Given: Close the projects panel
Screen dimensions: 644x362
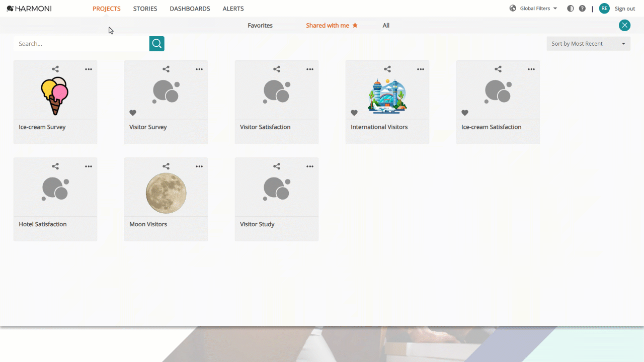Looking at the screenshot, I should tap(624, 25).
